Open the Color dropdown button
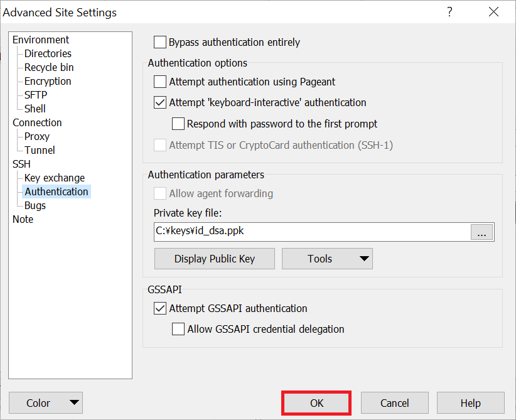 tap(46, 403)
